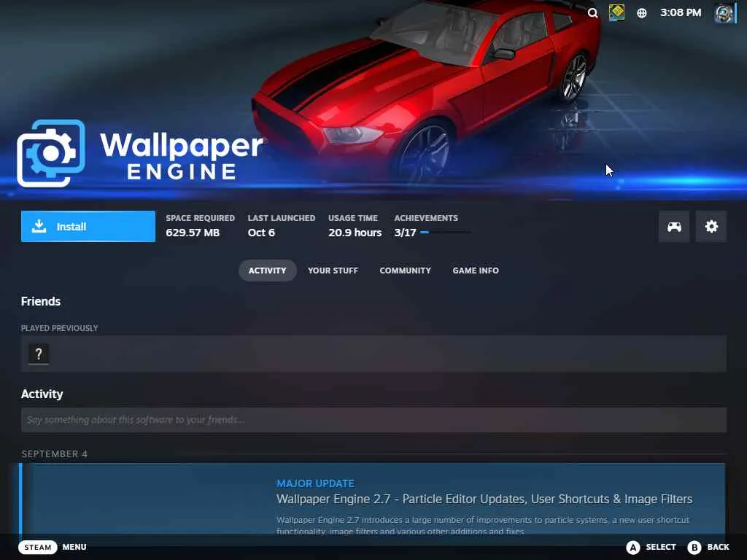Open the search magnifier icon
The height and width of the screenshot is (560, 747).
pos(592,13)
